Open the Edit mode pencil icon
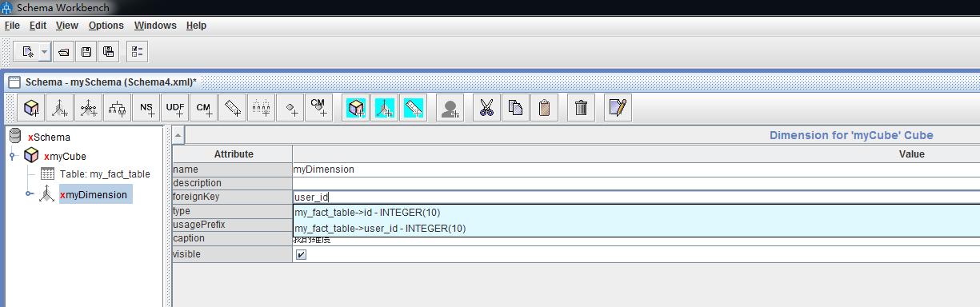 point(618,107)
